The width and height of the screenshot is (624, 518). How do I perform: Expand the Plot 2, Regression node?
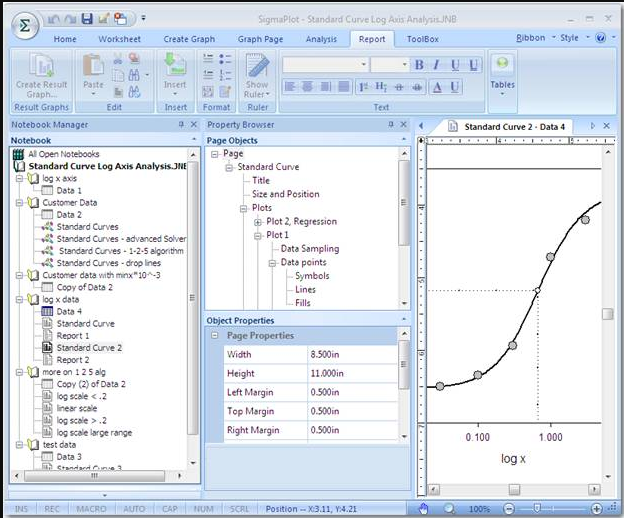258,222
